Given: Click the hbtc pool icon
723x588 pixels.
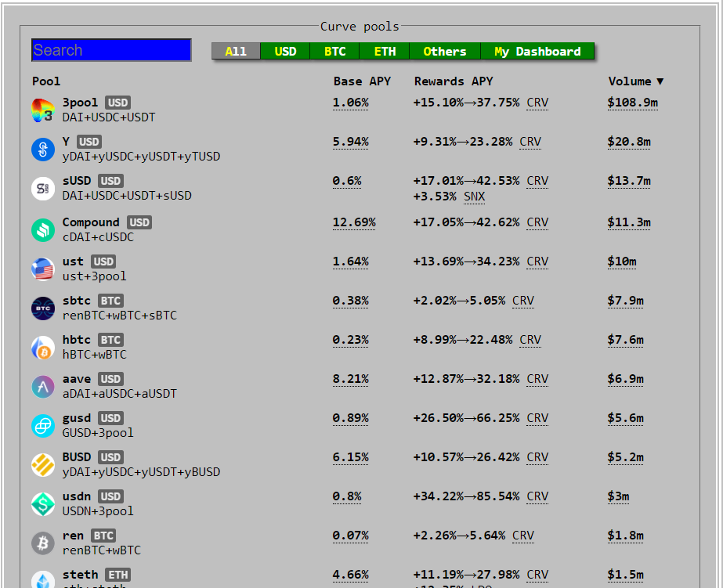Looking at the screenshot, I should pyautogui.click(x=43, y=348).
